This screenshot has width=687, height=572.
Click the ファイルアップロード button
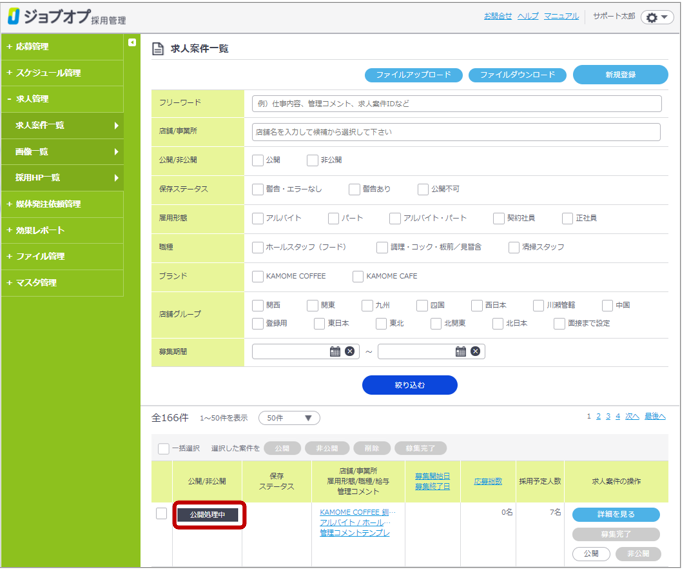414,75
